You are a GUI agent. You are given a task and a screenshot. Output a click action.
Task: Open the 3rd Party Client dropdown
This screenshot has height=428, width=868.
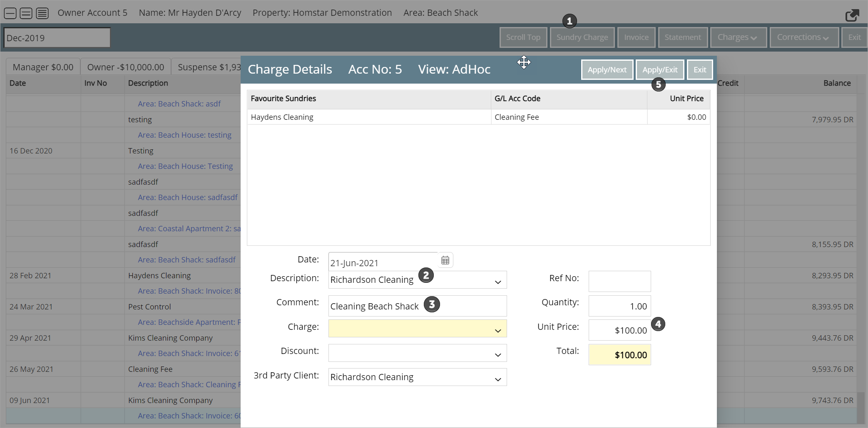tap(497, 379)
